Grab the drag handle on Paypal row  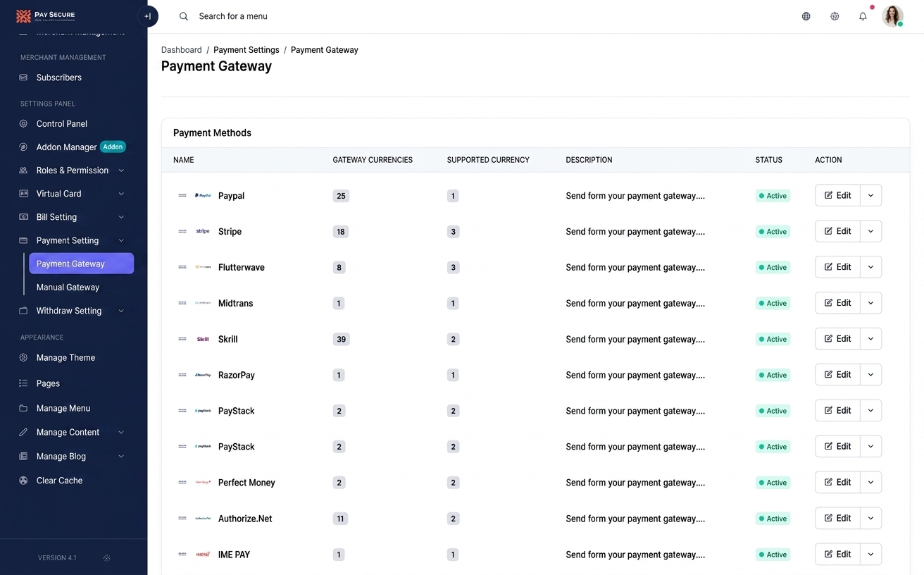[x=182, y=195]
